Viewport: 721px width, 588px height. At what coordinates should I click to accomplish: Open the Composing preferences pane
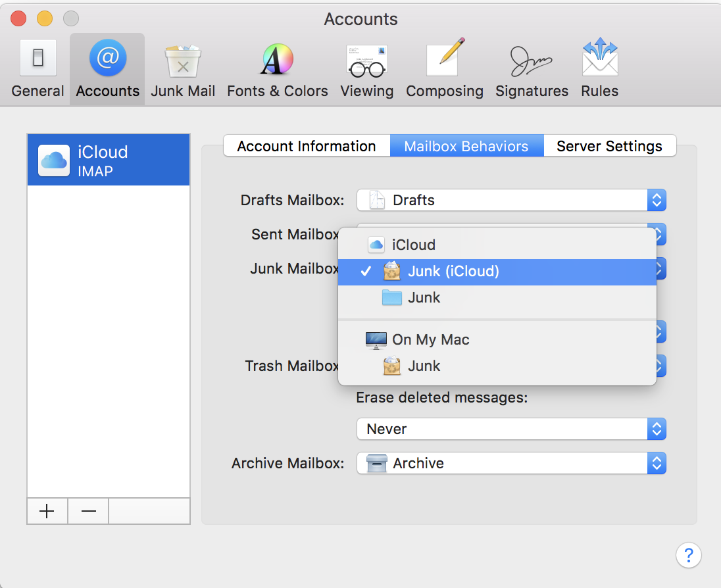[x=444, y=69]
